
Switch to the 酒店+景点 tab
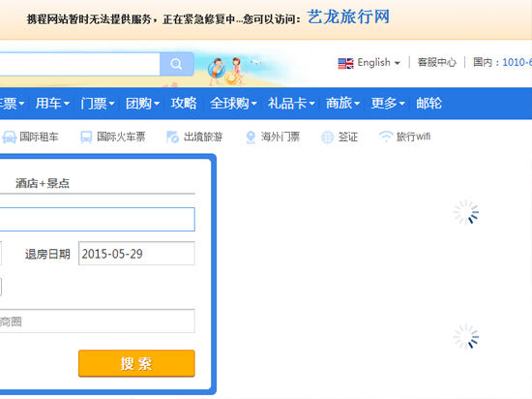tap(43, 183)
